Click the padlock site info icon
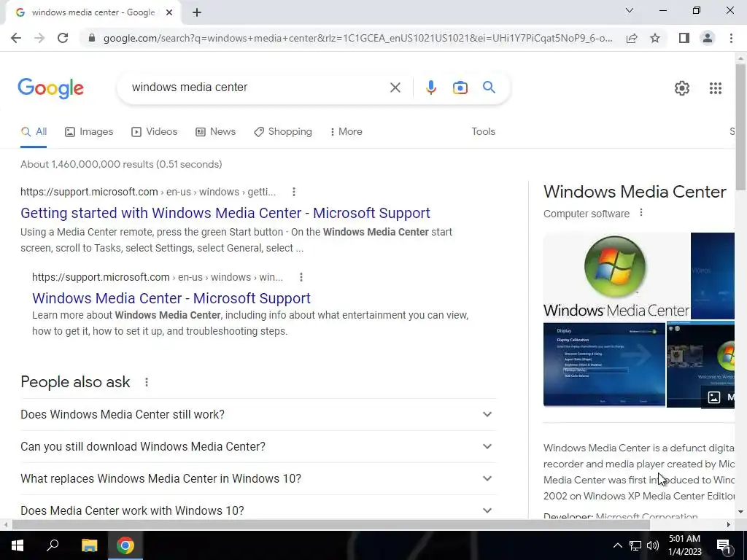The width and height of the screenshot is (747, 560). (x=91, y=38)
